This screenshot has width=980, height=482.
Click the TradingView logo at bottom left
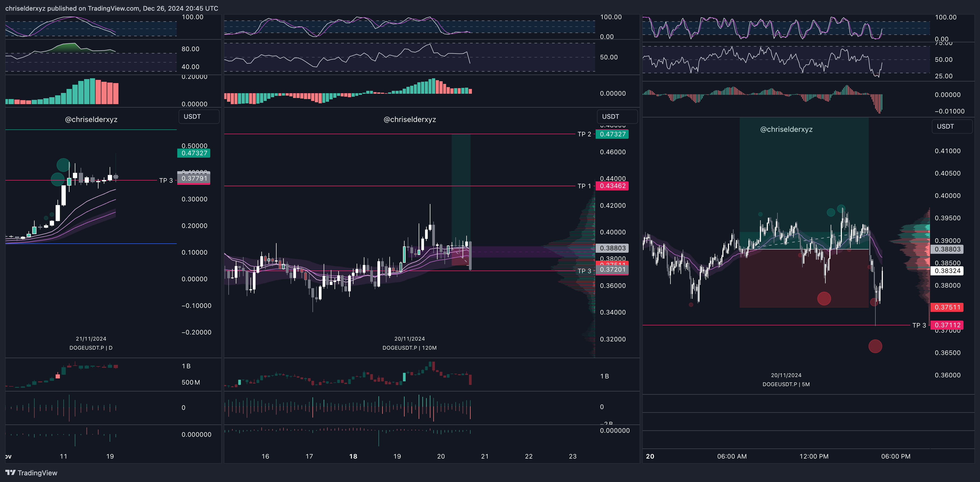pos(31,473)
